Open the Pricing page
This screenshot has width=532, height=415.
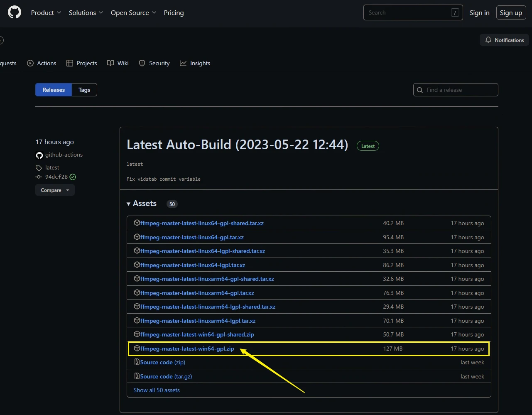[x=174, y=12]
